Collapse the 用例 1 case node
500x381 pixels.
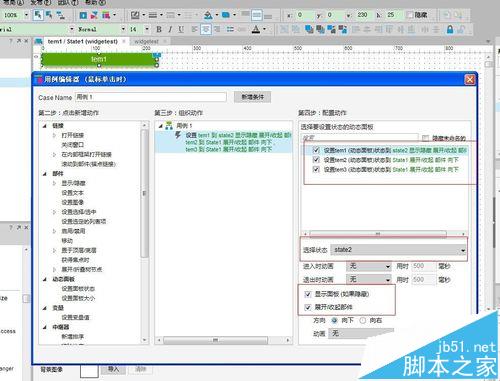coord(161,126)
